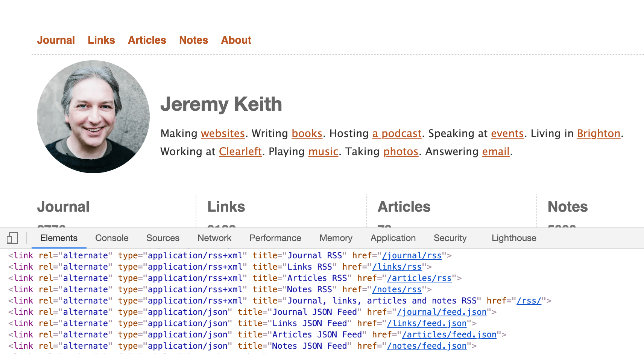The height and width of the screenshot is (354, 644).
Task: Switch to the Security tab
Action: tap(450, 238)
